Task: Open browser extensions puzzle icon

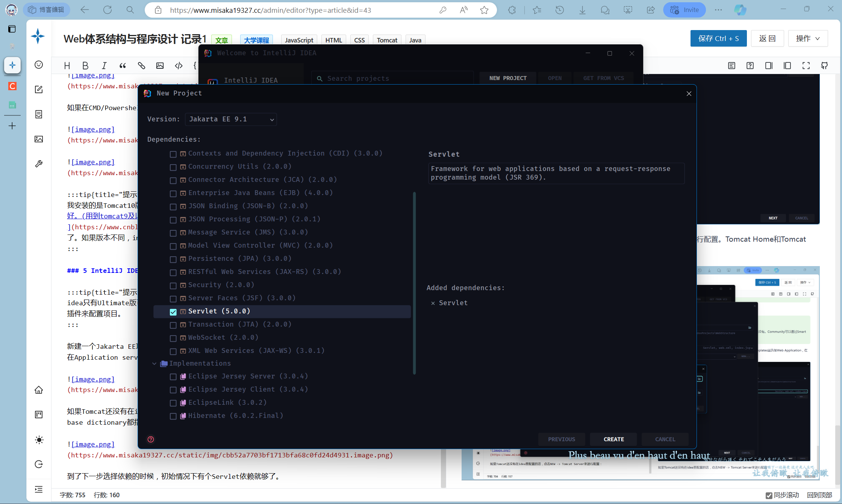Action: [x=512, y=10]
